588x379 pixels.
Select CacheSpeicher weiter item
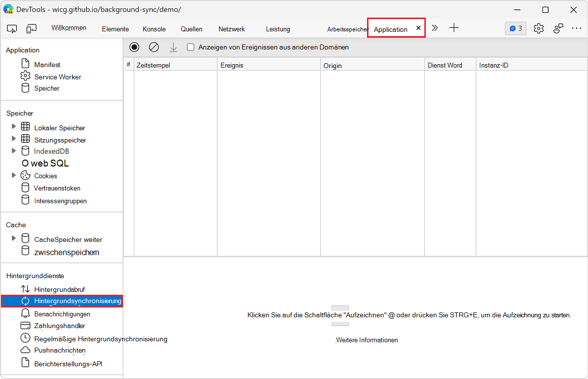click(68, 239)
